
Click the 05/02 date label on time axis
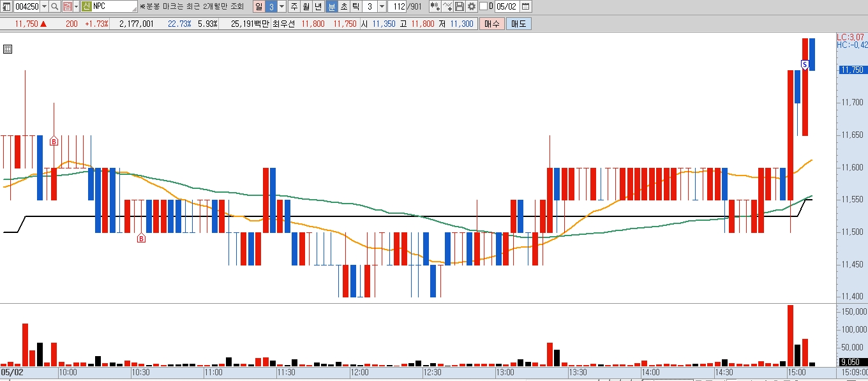point(11,372)
